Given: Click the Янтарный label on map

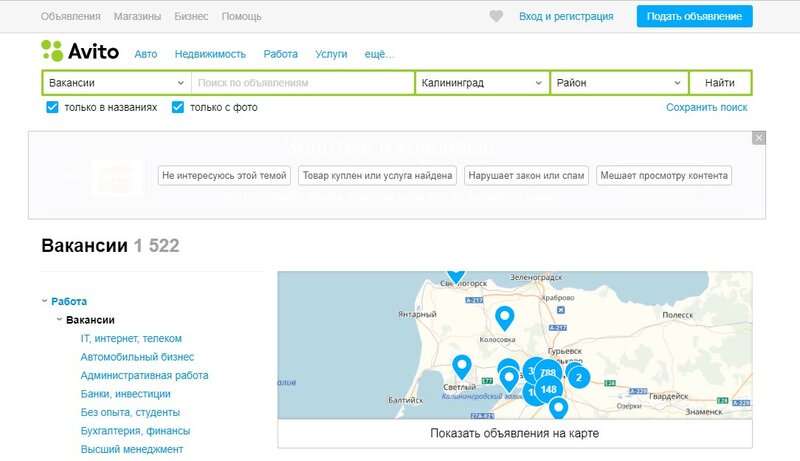Looking at the screenshot, I should 417,315.
